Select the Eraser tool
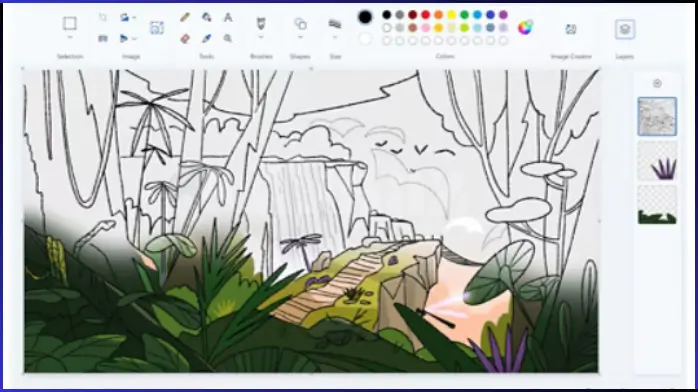The image size is (698, 392). (x=185, y=39)
